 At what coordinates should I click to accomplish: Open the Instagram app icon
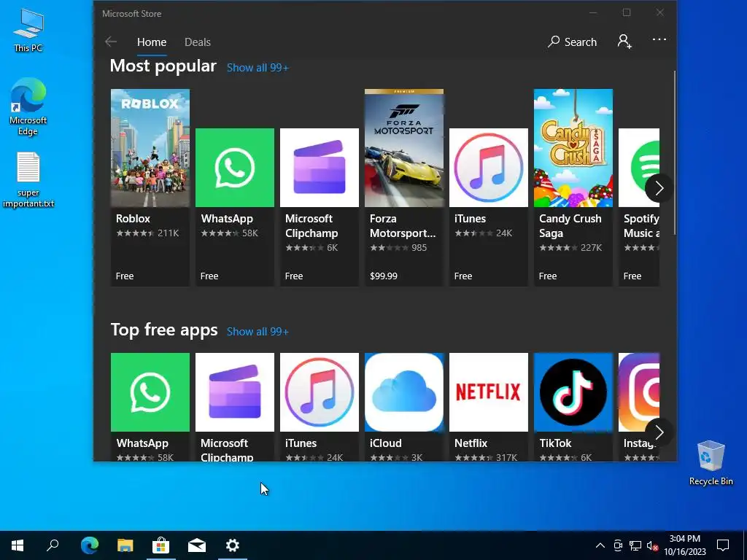(639, 392)
